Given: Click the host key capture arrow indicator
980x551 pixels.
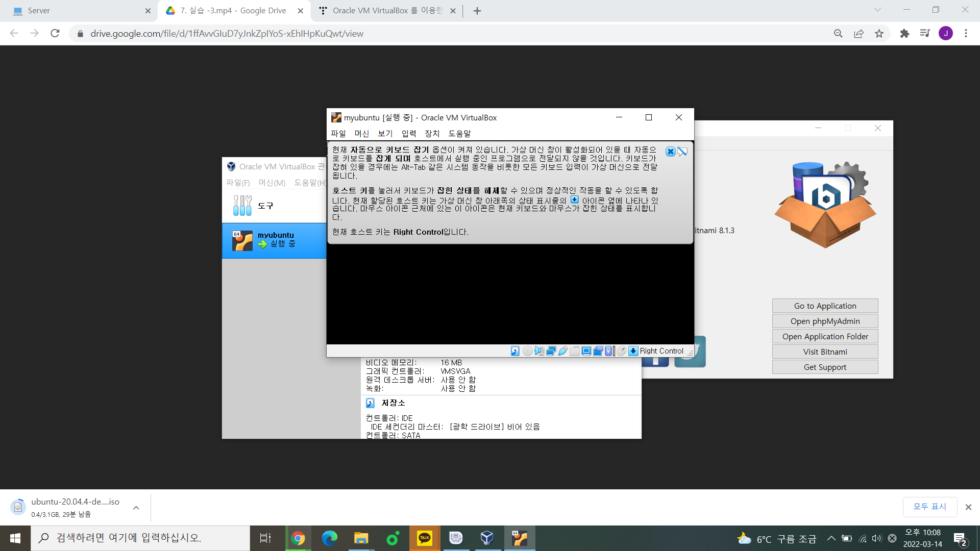Looking at the screenshot, I should 633,351.
